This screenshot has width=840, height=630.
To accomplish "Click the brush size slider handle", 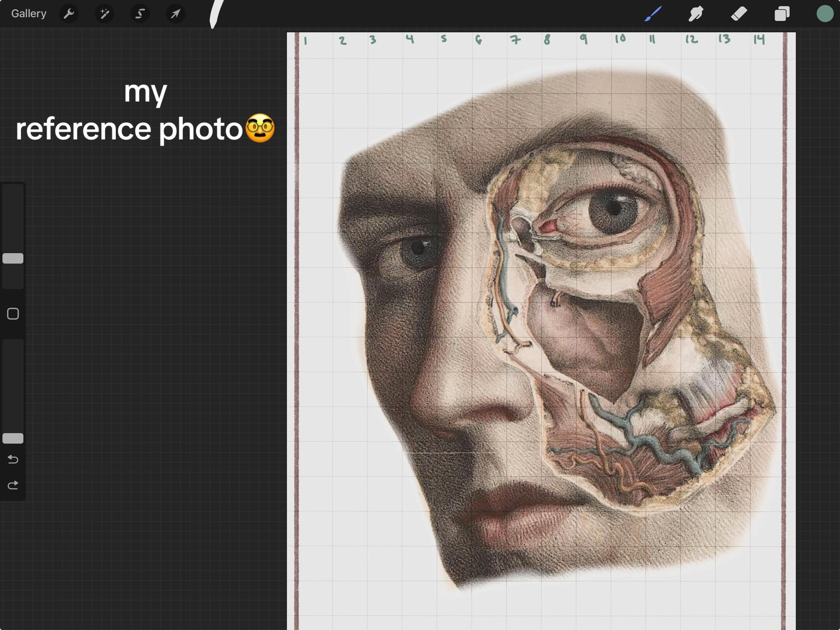I will (13, 258).
